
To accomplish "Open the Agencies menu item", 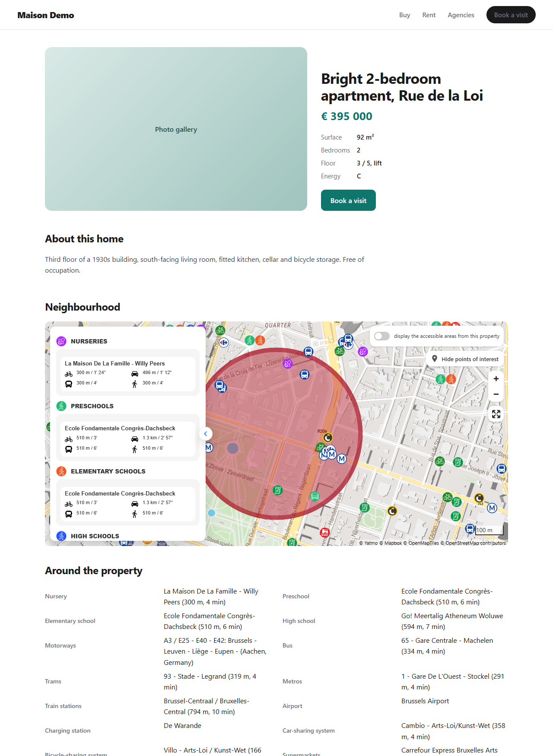I will click(x=461, y=15).
